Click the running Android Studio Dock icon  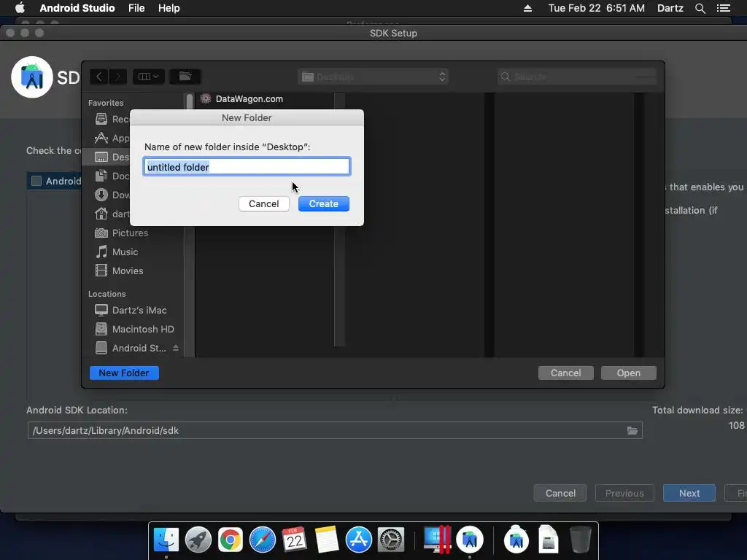coord(470,540)
